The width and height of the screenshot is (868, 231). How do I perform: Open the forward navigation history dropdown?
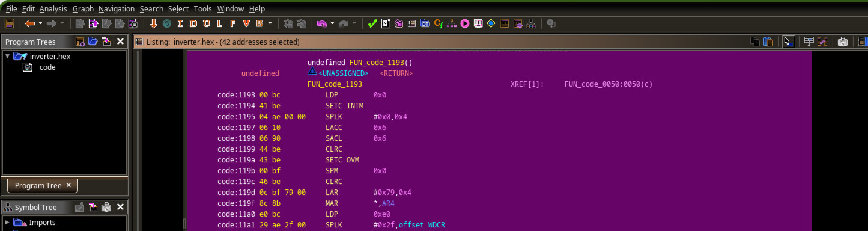[x=62, y=23]
